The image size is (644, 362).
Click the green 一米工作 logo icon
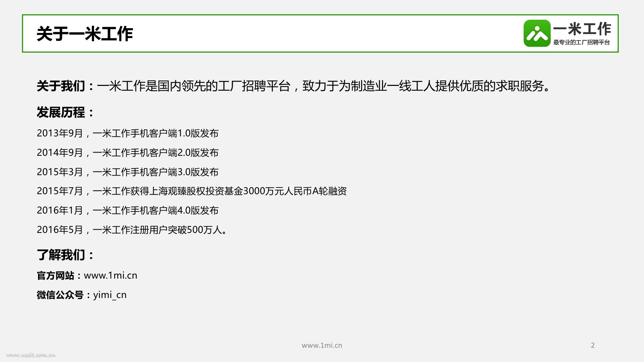[537, 33]
